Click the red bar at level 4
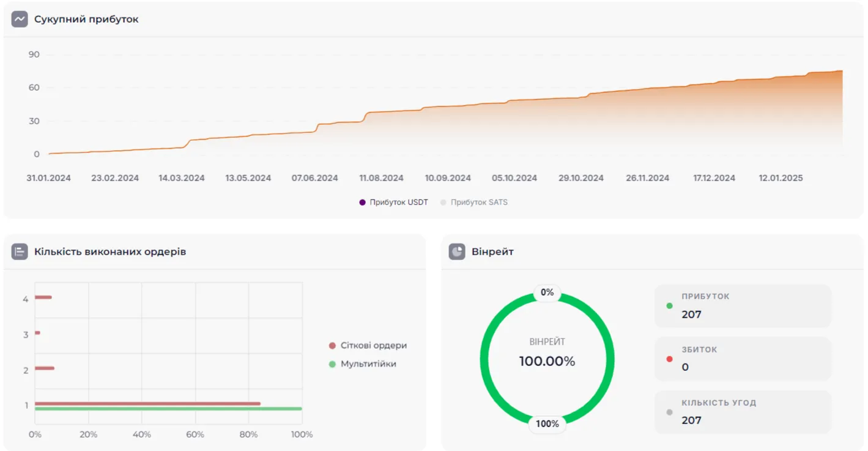 pyautogui.click(x=43, y=297)
